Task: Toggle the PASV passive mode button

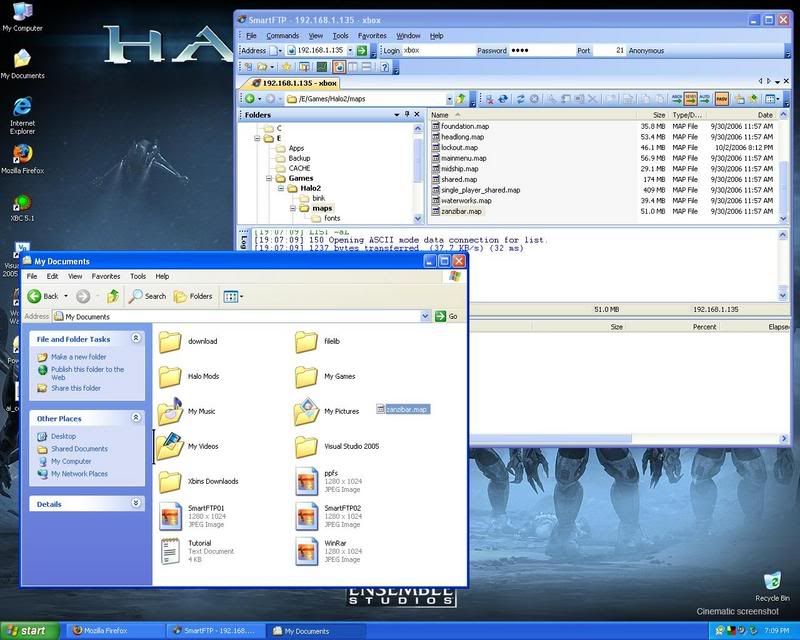Action: (x=721, y=99)
